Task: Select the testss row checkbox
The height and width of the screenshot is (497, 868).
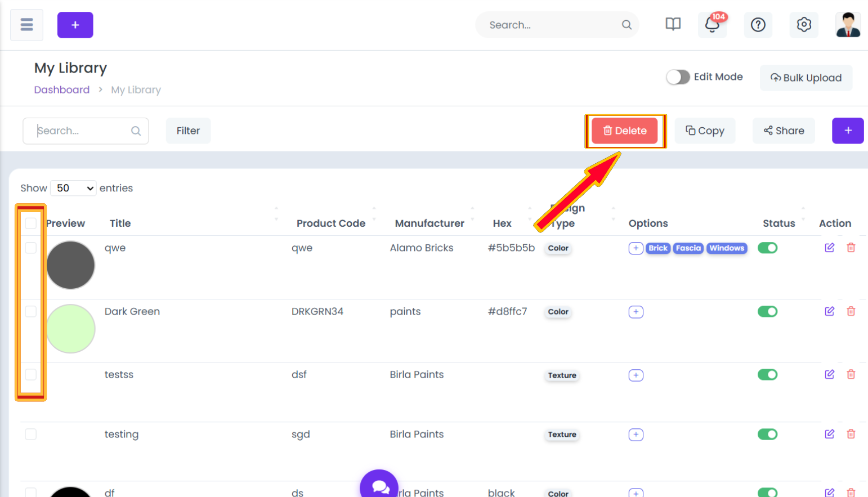Action: pyautogui.click(x=31, y=374)
